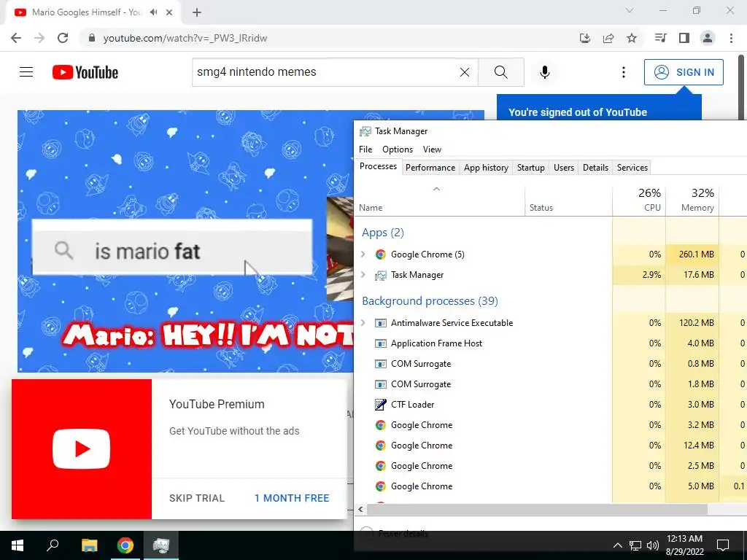Open the YouTube hamburger guide menu
This screenshot has height=560, width=747.
pos(26,72)
